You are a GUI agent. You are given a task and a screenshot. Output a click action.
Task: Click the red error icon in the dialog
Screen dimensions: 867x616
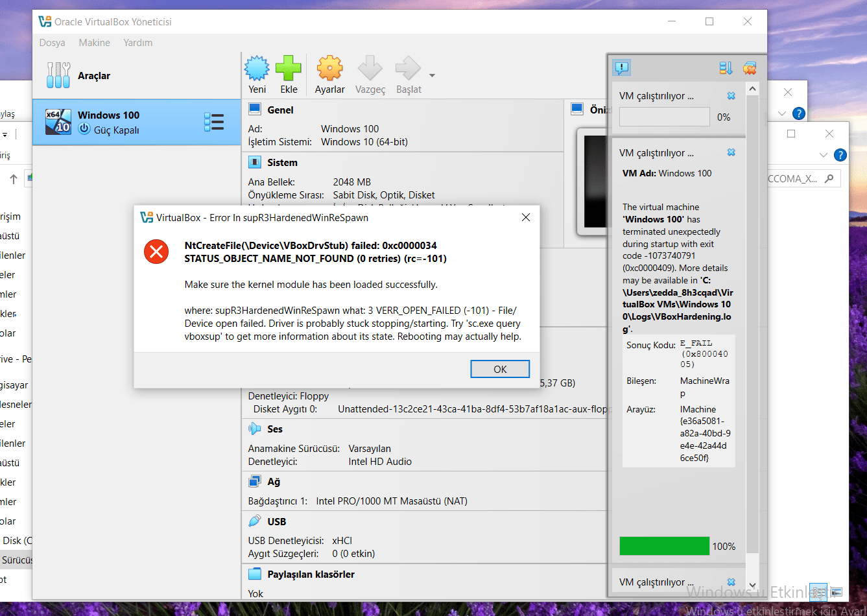[x=156, y=251]
